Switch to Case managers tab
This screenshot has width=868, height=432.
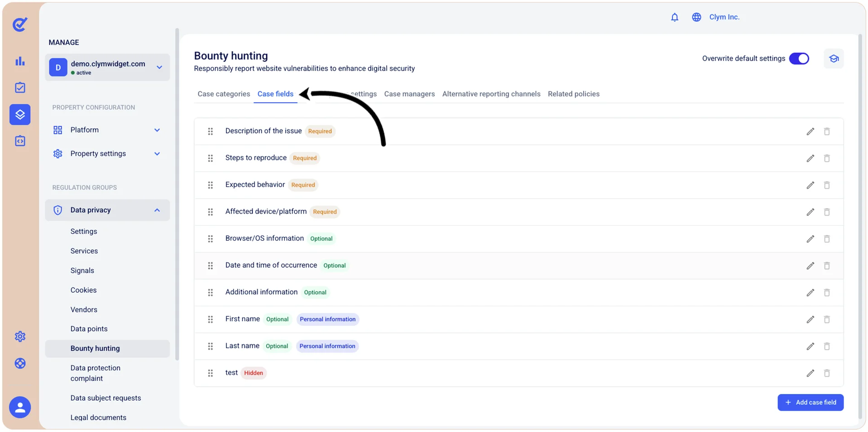(x=409, y=94)
